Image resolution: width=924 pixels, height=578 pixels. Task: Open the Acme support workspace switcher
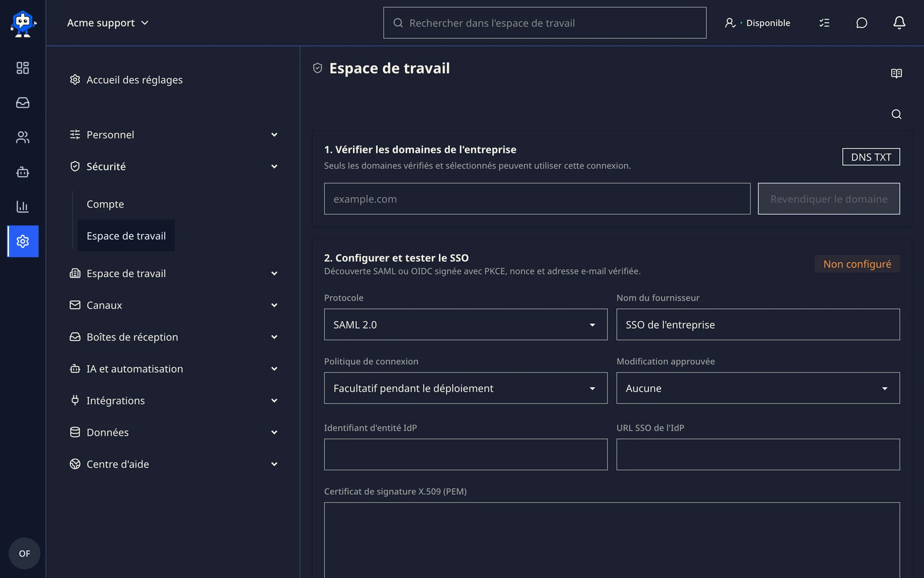click(x=108, y=23)
